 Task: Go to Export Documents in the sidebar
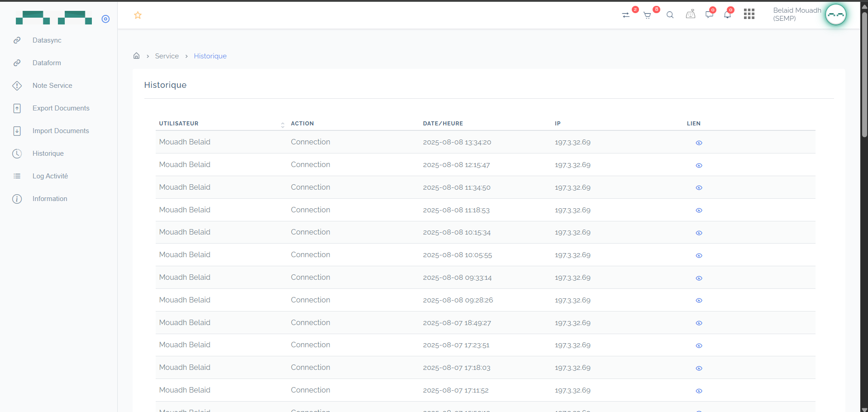pos(61,108)
